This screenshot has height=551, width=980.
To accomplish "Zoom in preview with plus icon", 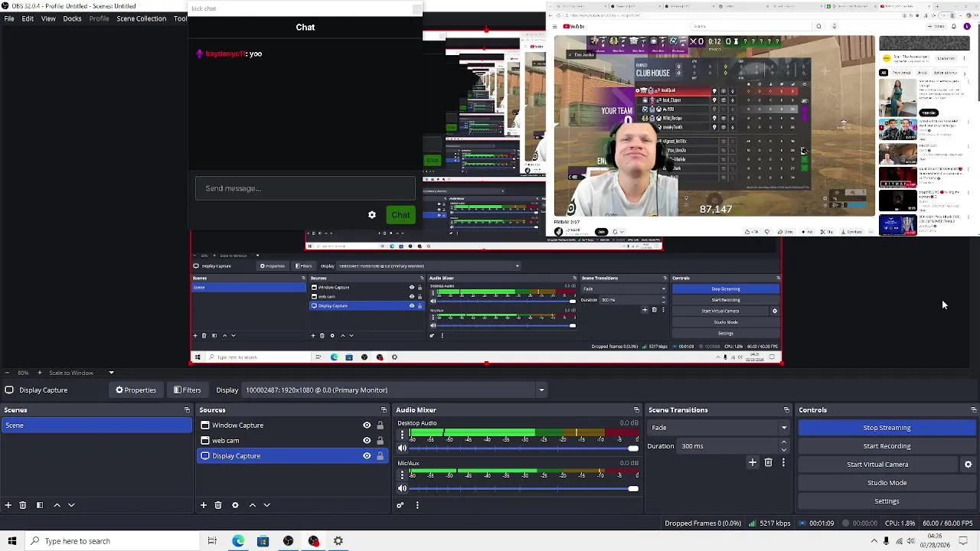I will 40,373.
